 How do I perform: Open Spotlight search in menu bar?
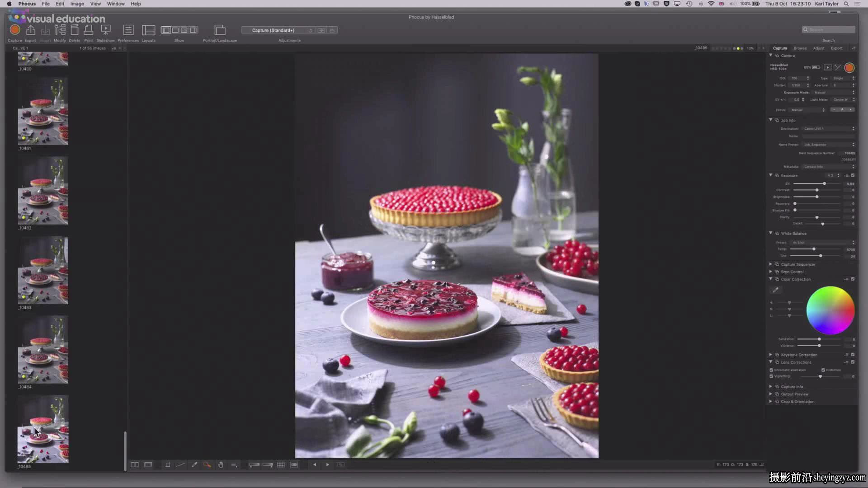point(846,4)
